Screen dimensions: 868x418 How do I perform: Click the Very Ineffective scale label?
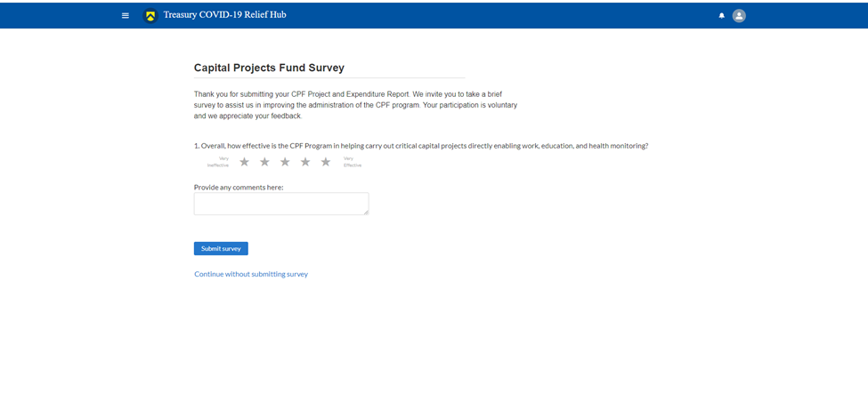(x=218, y=162)
